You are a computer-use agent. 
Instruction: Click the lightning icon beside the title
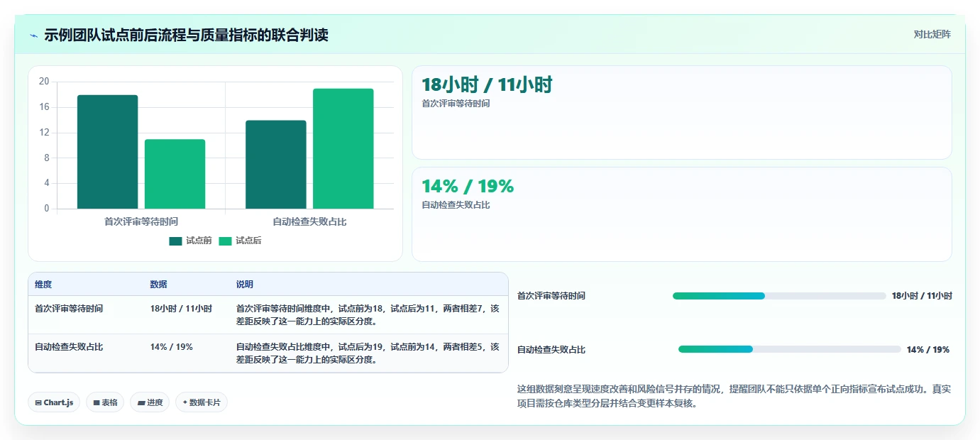point(34,35)
